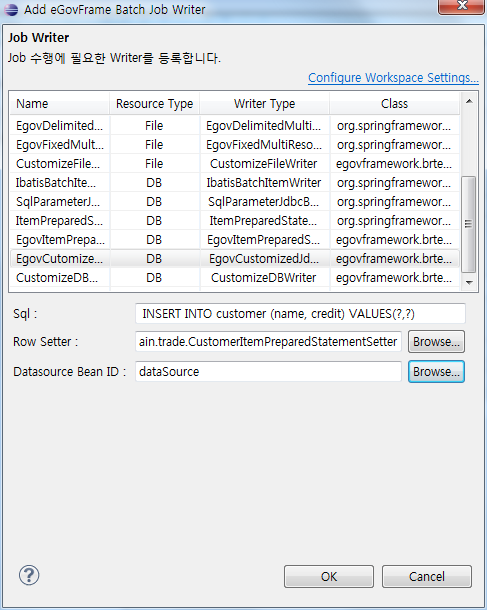Click the Writer Type column header

tap(265, 103)
